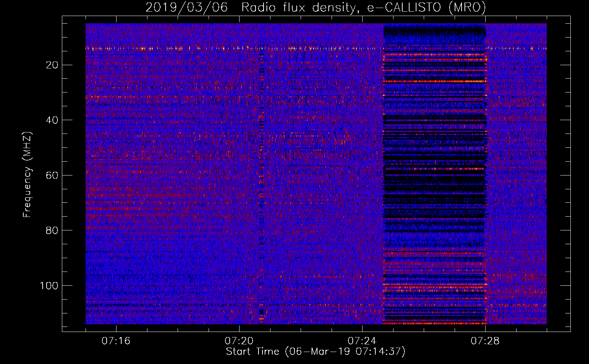
Task: Click the 40 frequency tick label
Action: pos(52,120)
